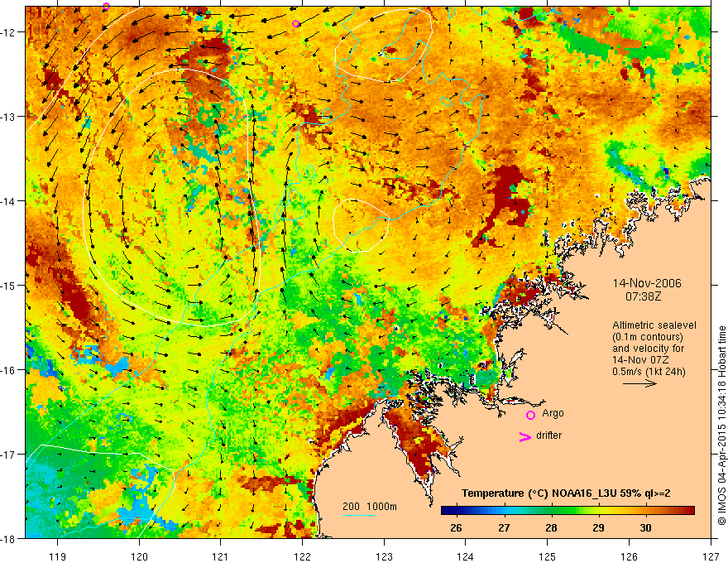Click latitude axis label -16
This screenshot has height=563, width=728.
pos(9,370)
